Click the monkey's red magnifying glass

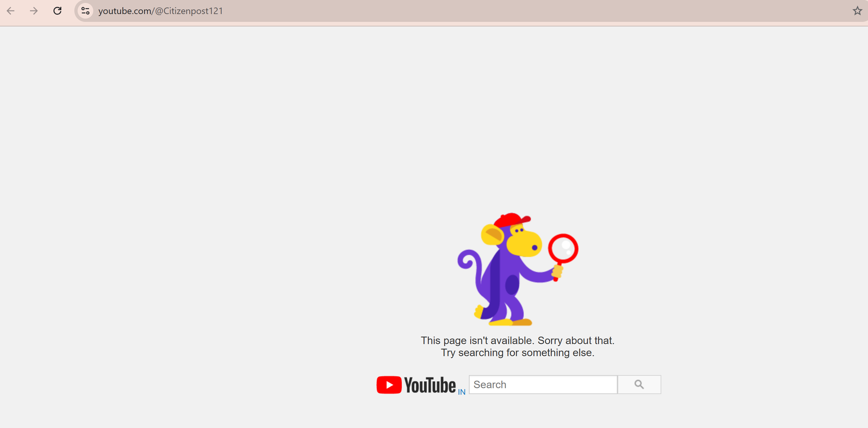563,248
